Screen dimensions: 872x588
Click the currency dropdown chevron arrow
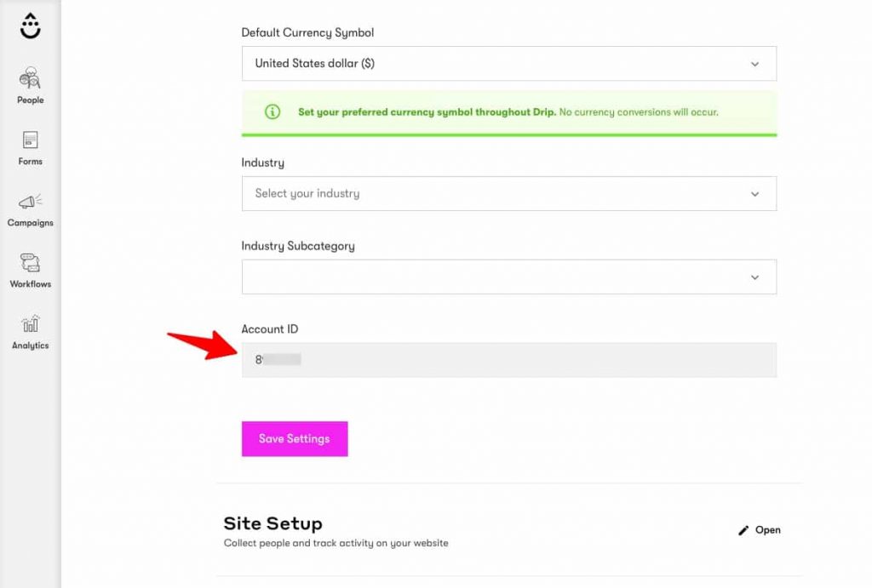coord(754,64)
